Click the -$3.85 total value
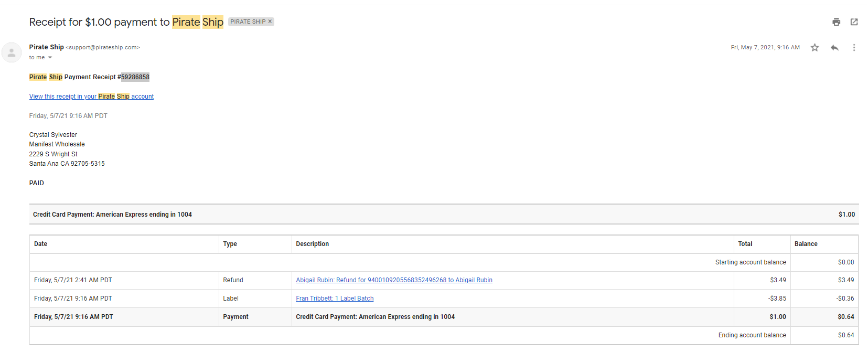This screenshot has height=352, width=868. pos(777,298)
